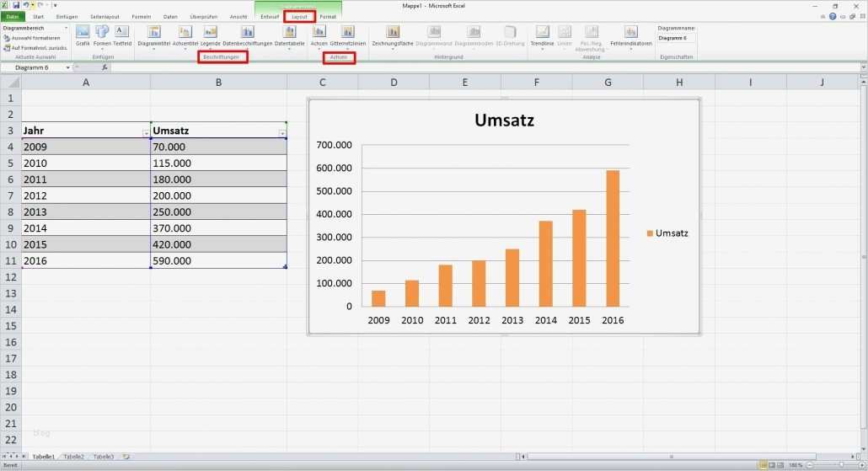
Task: Open the Legende options
Action: tap(211, 36)
